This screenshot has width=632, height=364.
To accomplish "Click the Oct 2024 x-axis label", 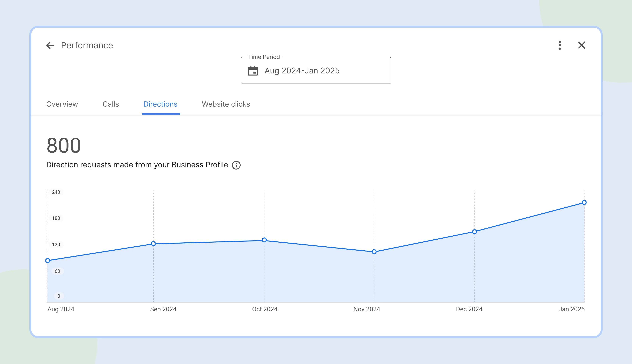I will point(265,309).
